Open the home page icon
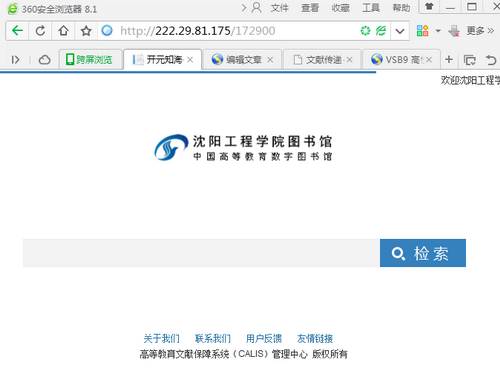The height and width of the screenshot is (383, 500). click(x=63, y=31)
